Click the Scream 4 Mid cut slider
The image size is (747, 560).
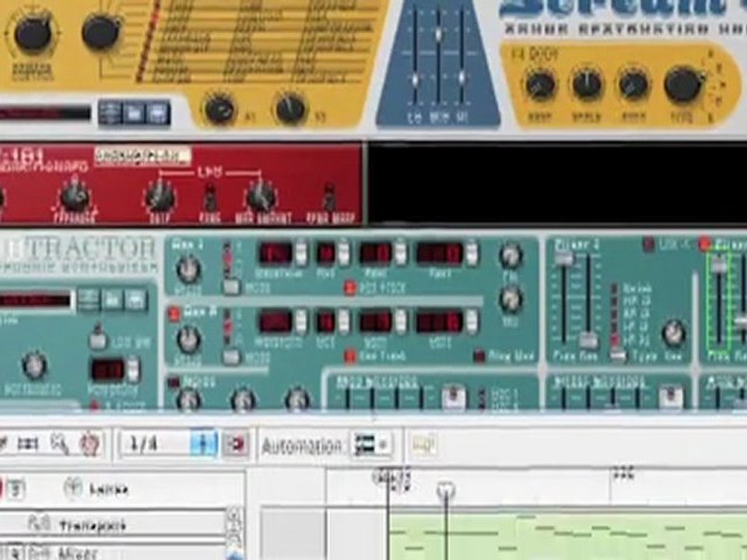[x=438, y=34]
